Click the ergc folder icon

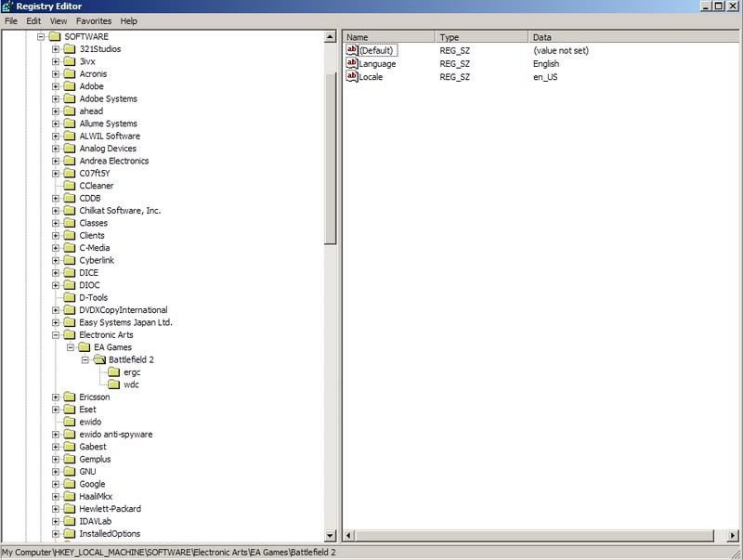[x=114, y=372]
